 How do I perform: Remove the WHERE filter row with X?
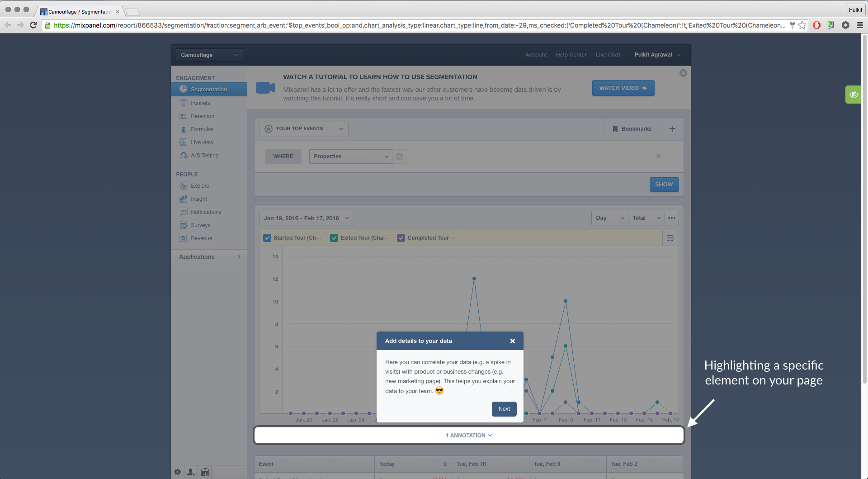click(x=658, y=156)
